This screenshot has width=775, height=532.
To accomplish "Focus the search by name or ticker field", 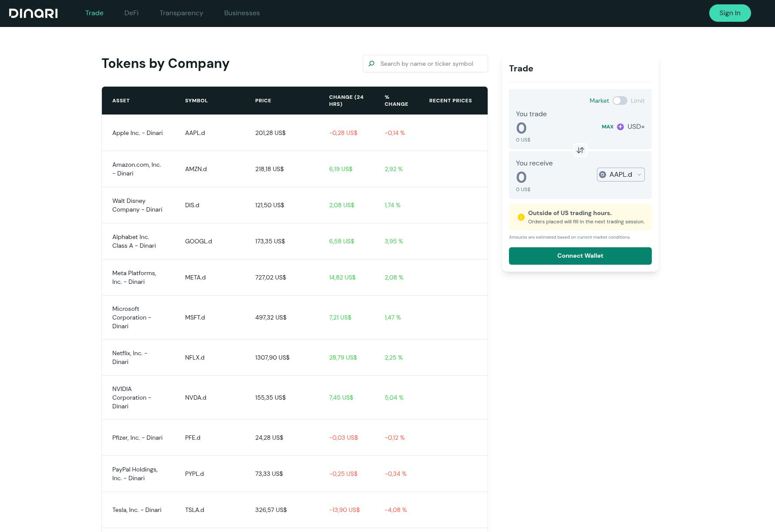I will 425,64.
